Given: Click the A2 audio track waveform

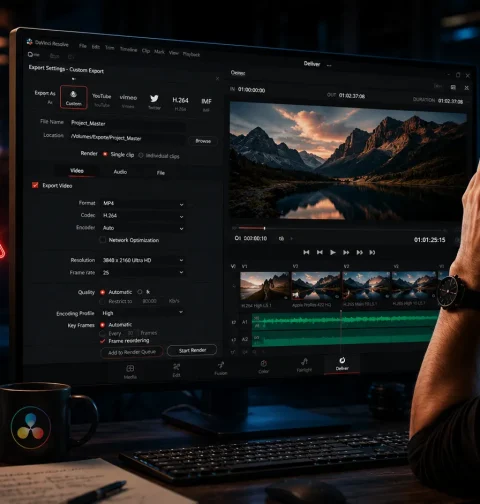Looking at the screenshot, I should (x=345, y=339).
